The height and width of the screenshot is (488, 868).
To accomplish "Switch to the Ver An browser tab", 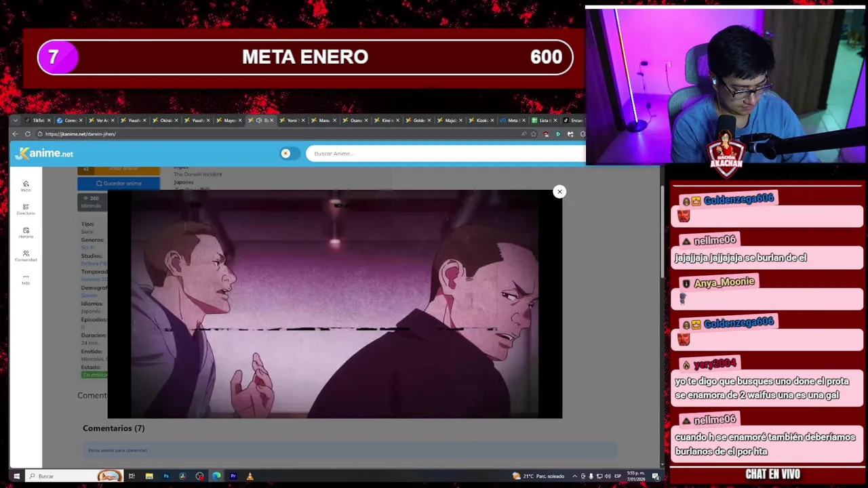I will 102,120.
